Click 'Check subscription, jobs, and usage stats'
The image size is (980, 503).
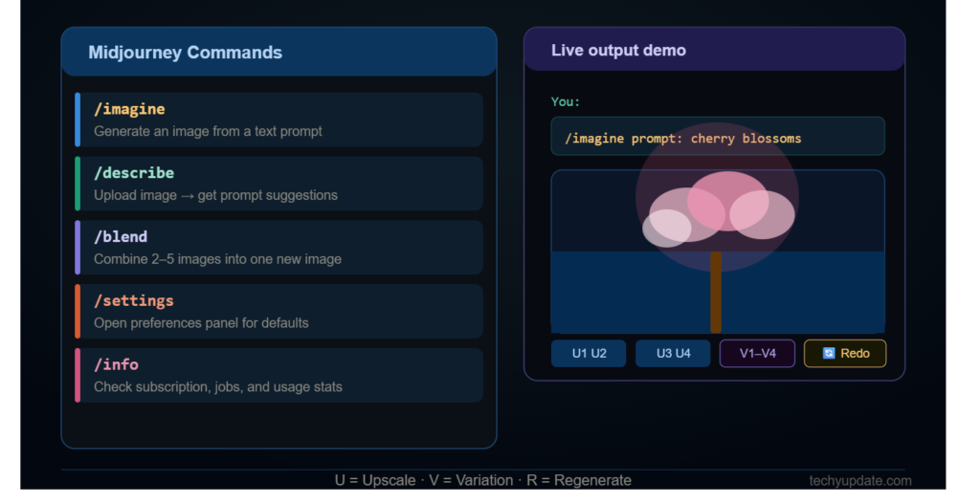pyautogui.click(x=218, y=386)
